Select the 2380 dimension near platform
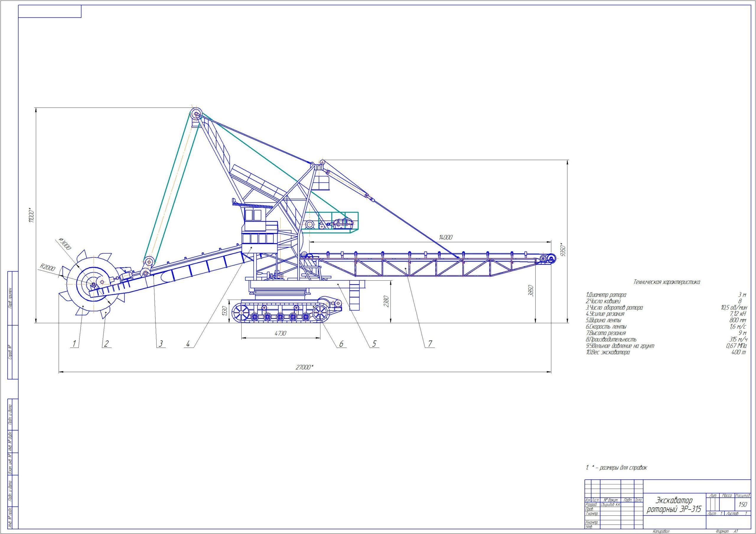Image resolution: width=756 pixels, height=534 pixels. coord(387,301)
